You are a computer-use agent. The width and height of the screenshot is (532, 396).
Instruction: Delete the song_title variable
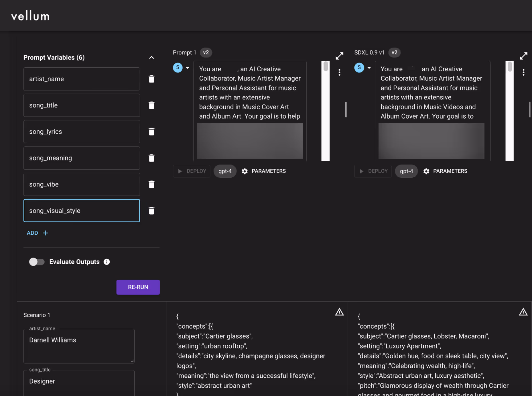(x=151, y=105)
